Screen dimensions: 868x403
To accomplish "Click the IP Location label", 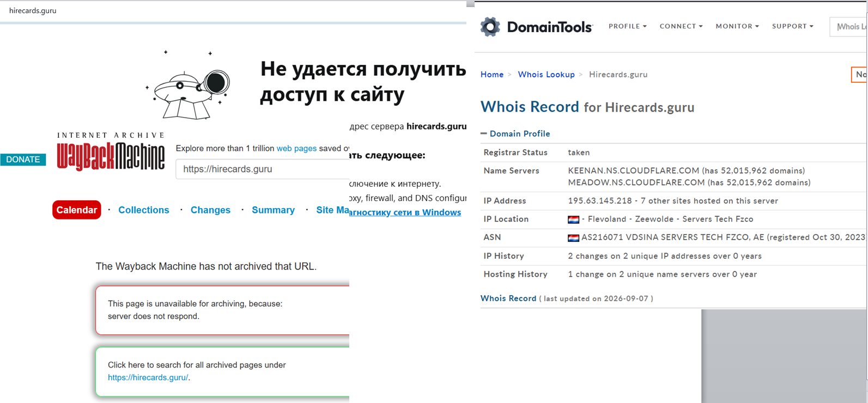I will [506, 219].
